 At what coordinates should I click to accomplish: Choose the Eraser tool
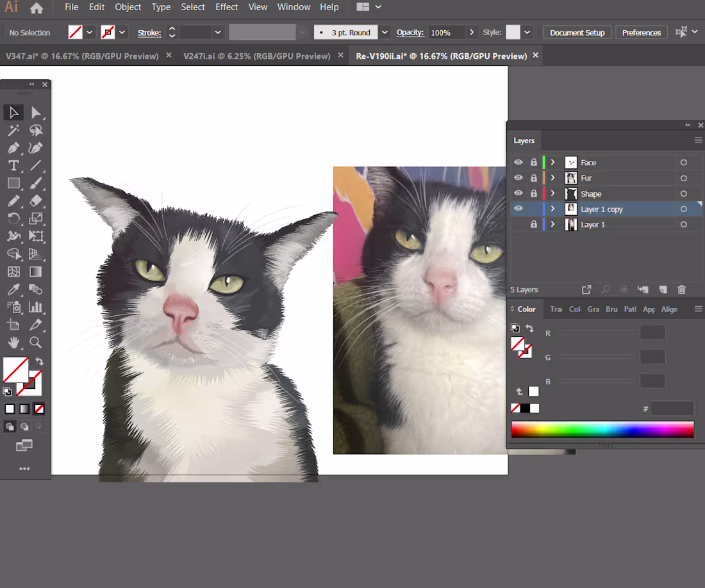37,200
